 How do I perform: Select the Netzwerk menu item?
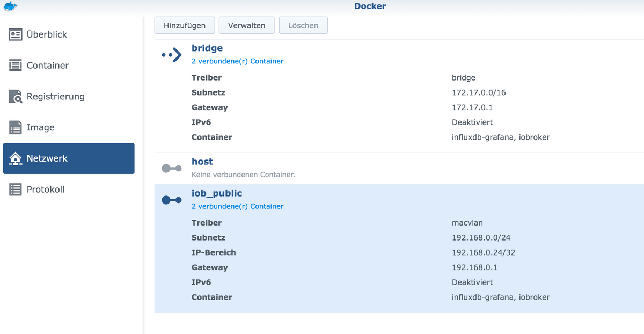pos(69,158)
